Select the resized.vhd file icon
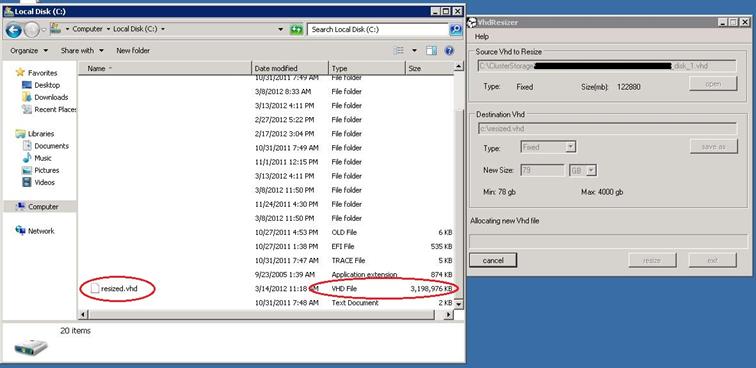This screenshot has width=756, height=368. 95,289
